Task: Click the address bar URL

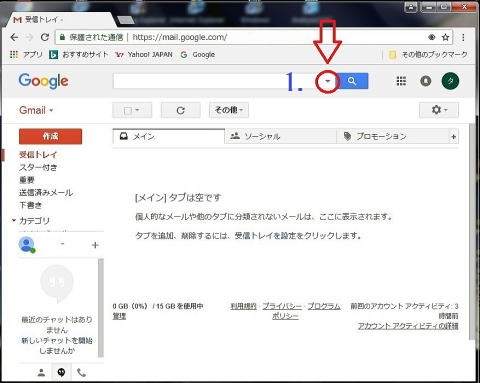Action: click(180, 37)
